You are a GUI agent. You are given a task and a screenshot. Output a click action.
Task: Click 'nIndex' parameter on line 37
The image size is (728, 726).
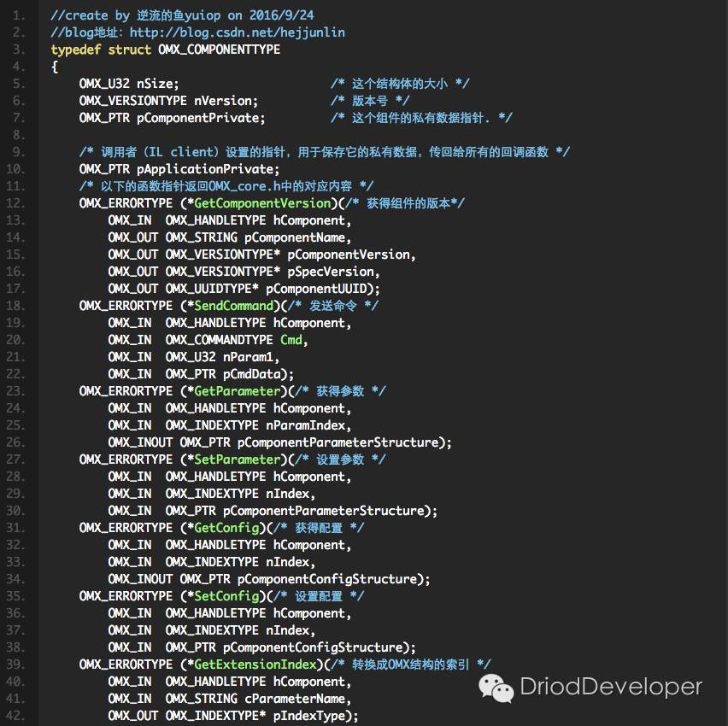pyautogui.click(x=287, y=630)
